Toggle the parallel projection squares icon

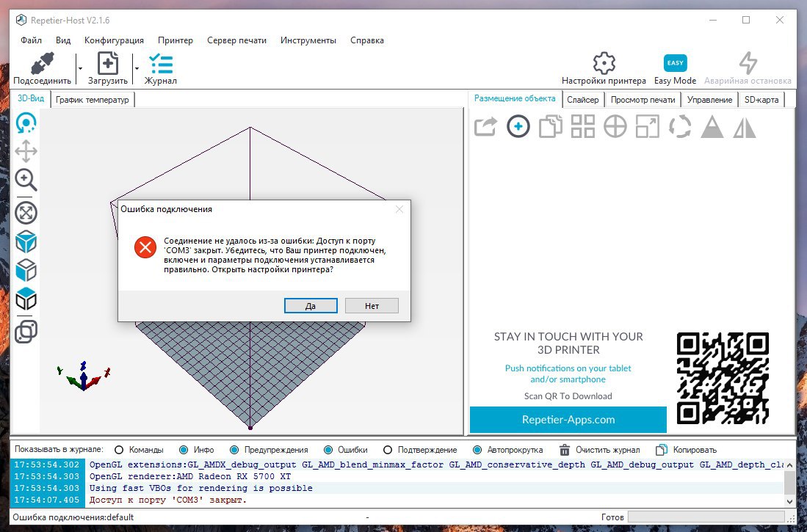(26, 332)
